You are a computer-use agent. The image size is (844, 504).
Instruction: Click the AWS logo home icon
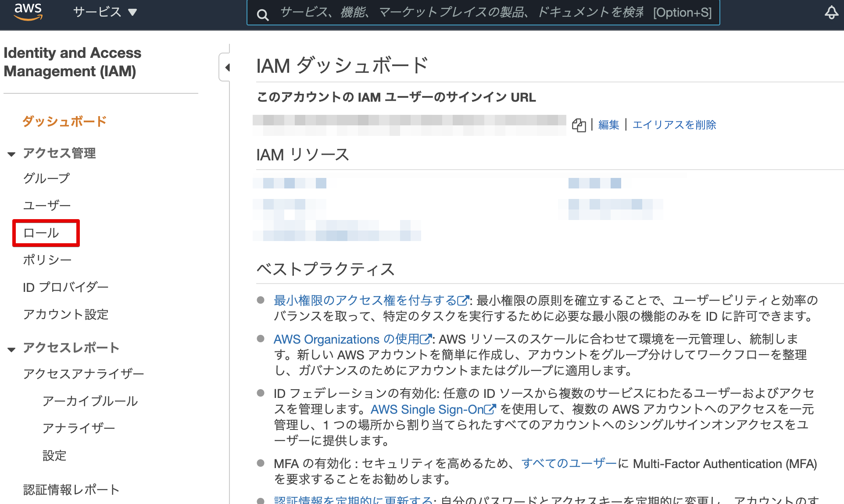pyautogui.click(x=28, y=12)
